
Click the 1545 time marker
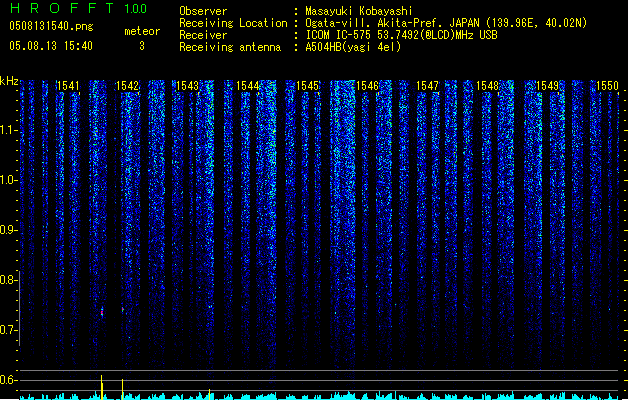tap(307, 86)
